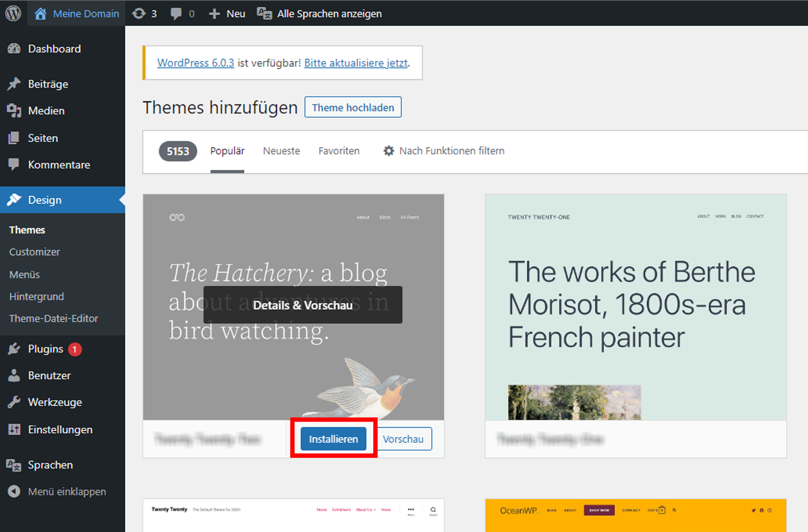Click the plus icon beside Neu
The width and height of the screenshot is (808, 532).
(x=214, y=14)
